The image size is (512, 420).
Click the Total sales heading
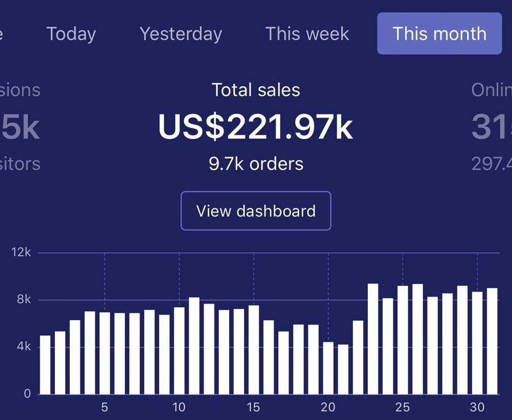coord(256,90)
